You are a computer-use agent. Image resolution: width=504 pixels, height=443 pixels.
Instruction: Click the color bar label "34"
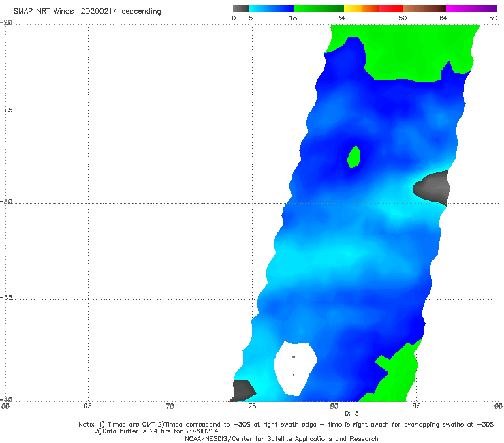pyautogui.click(x=341, y=18)
